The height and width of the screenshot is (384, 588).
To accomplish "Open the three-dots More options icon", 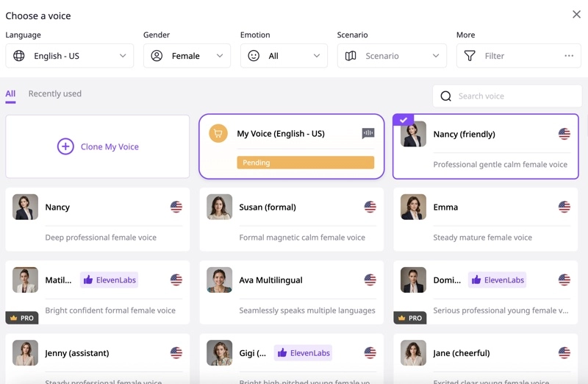I will (569, 56).
